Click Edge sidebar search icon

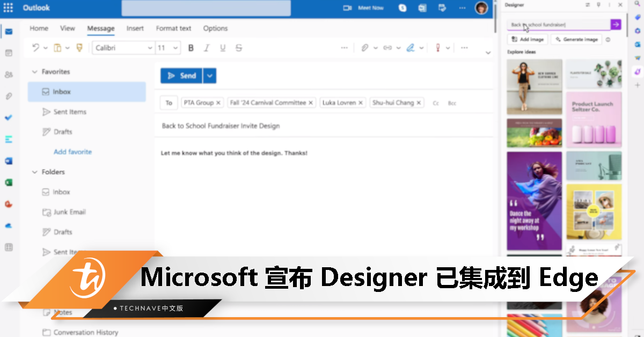[x=637, y=5]
